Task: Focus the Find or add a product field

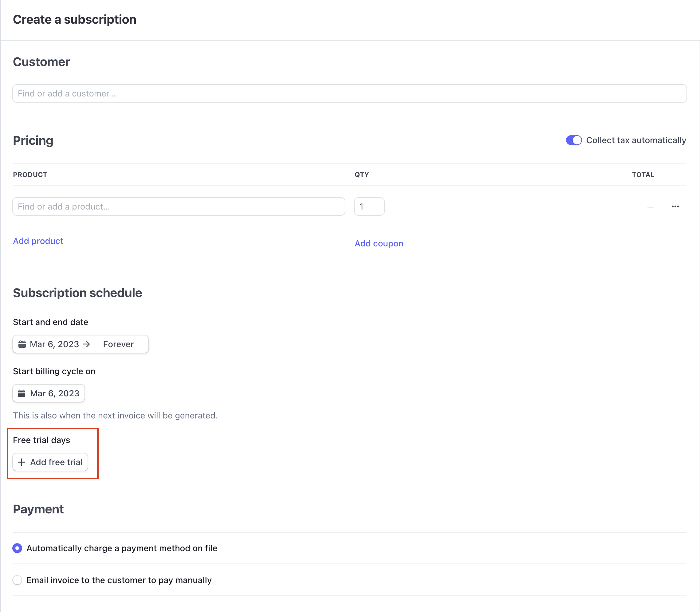Action: [179, 207]
